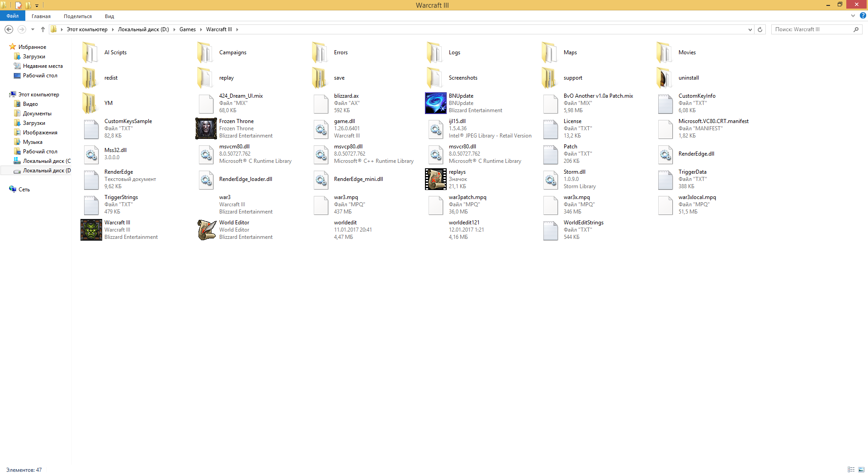
Task: Open the Warcraft III game executable icon
Action: coord(91,230)
